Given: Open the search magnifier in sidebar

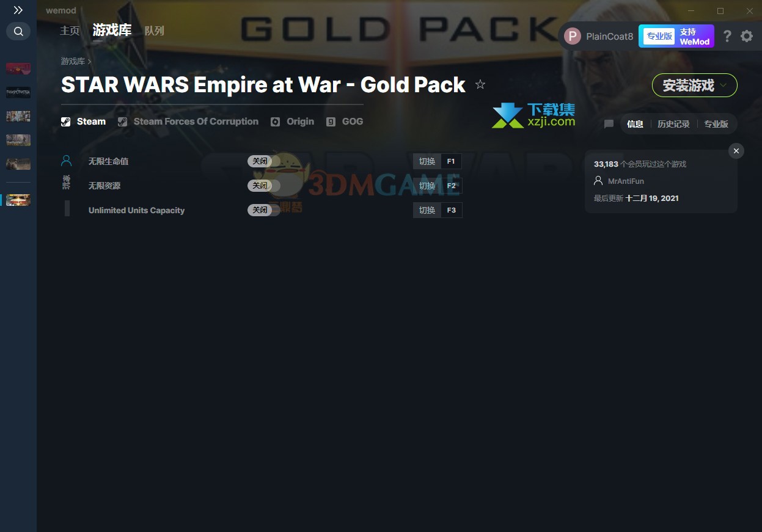Looking at the screenshot, I should pyautogui.click(x=18, y=31).
